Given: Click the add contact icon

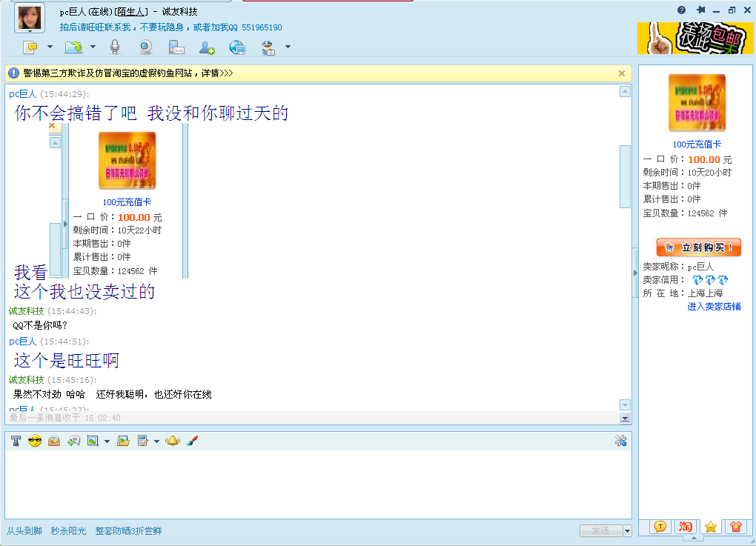Looking at the screenshot, I should coord(207,47).
